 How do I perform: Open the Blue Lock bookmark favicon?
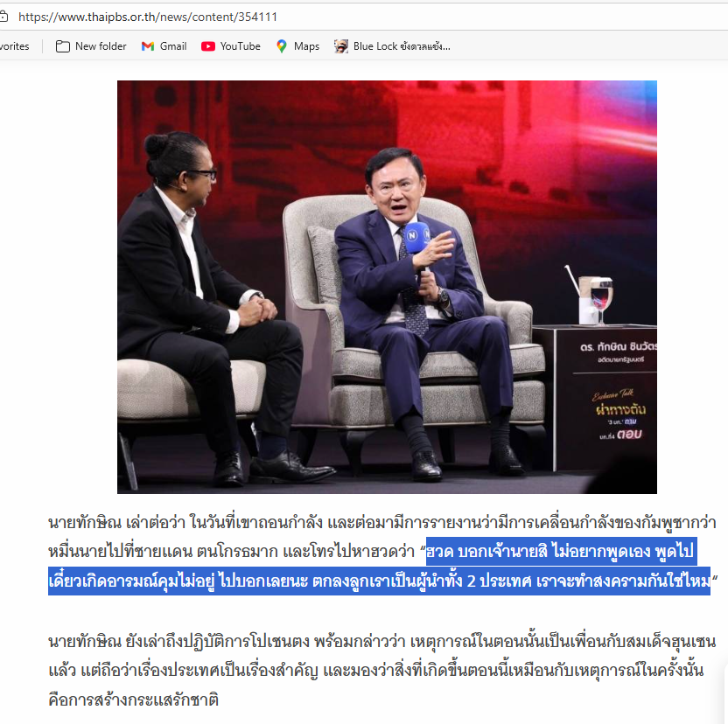(340, 46)
